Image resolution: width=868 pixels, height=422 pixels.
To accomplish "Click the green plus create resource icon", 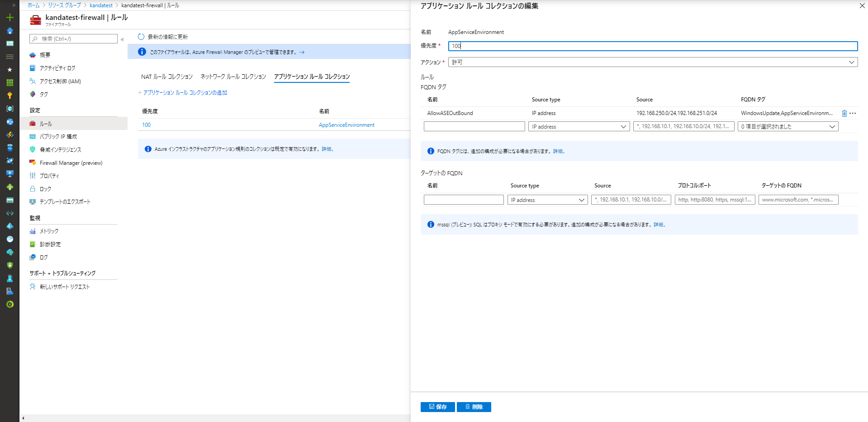I will point(9,18).
